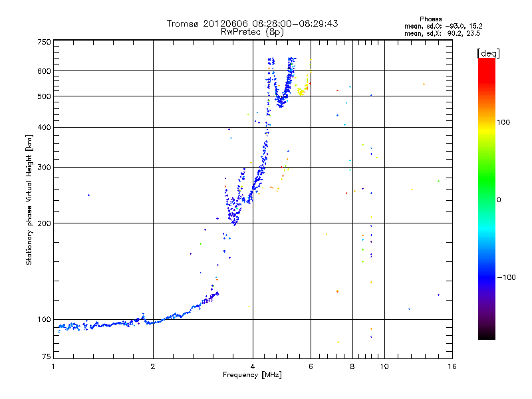Click the 'Stationary phase Virtual Height [km]' y-axis label

[29, 200]
